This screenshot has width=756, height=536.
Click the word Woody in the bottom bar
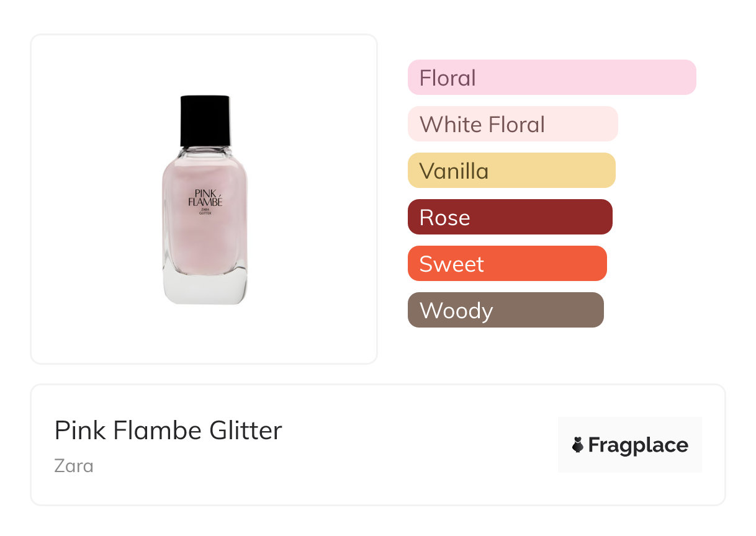coord(456,311)
